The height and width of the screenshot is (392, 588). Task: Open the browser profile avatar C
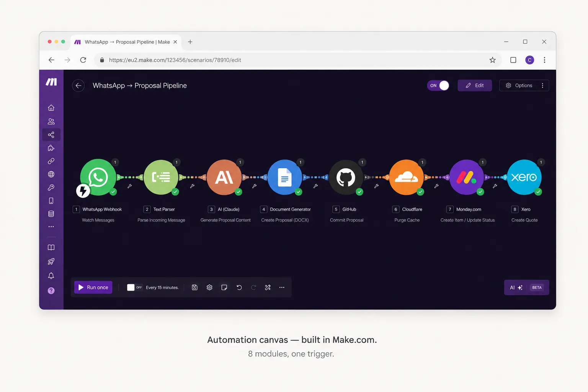[530, 60]
